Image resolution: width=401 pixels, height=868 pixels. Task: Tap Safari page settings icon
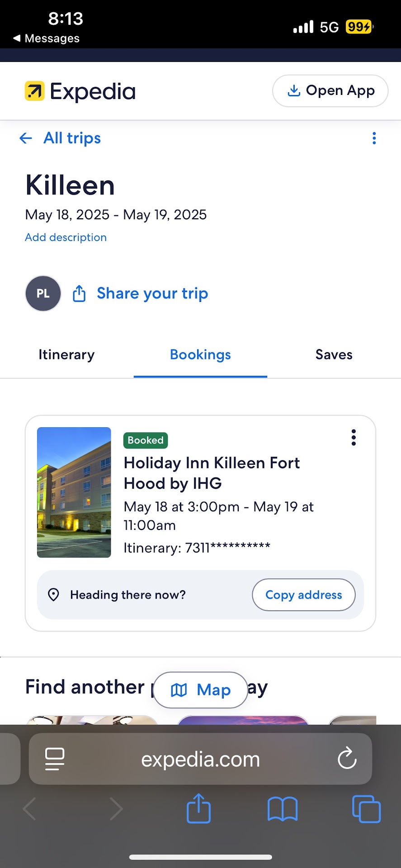(x=55, y=759)
